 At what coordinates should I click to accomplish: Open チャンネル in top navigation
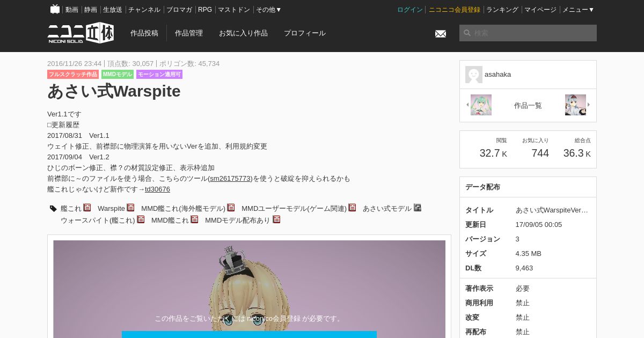click(x=144, y=10)
